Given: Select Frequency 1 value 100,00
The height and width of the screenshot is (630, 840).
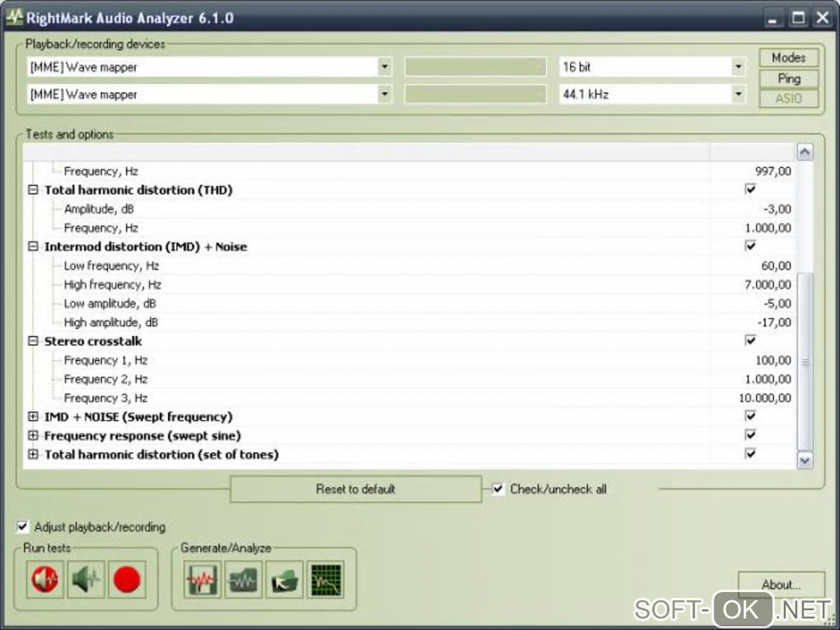Looking at the screenshot, I should pos(773,360).
